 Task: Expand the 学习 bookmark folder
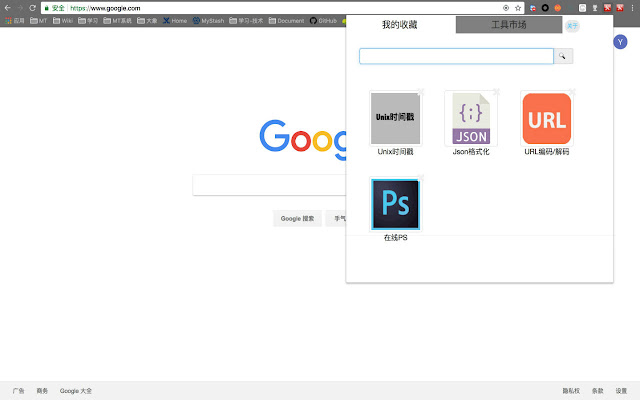tap(88, 20)
